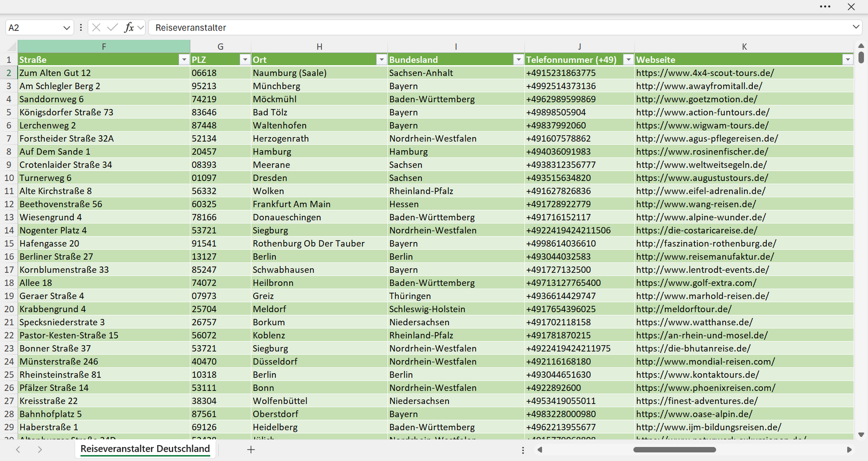The width and height of the screenshot is (868, 461).
Task: Select cell Oberstdorf
Action: (319, 414)
